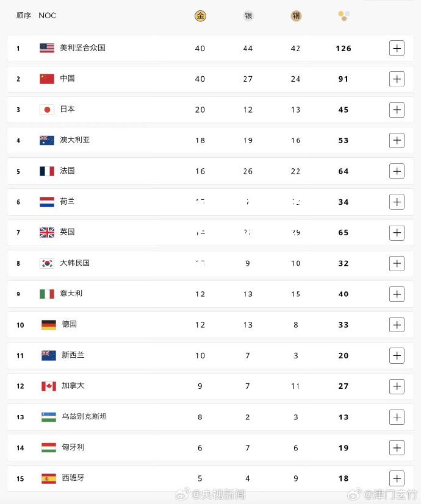This screenshot has height=504, width=421.
Task: Click the China flag icon
Action: point(47,79)
